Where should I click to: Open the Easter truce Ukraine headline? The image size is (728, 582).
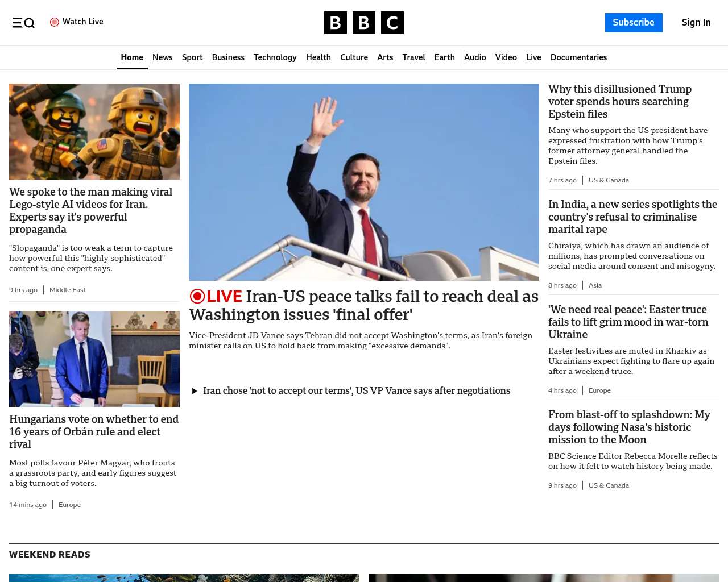628,322
